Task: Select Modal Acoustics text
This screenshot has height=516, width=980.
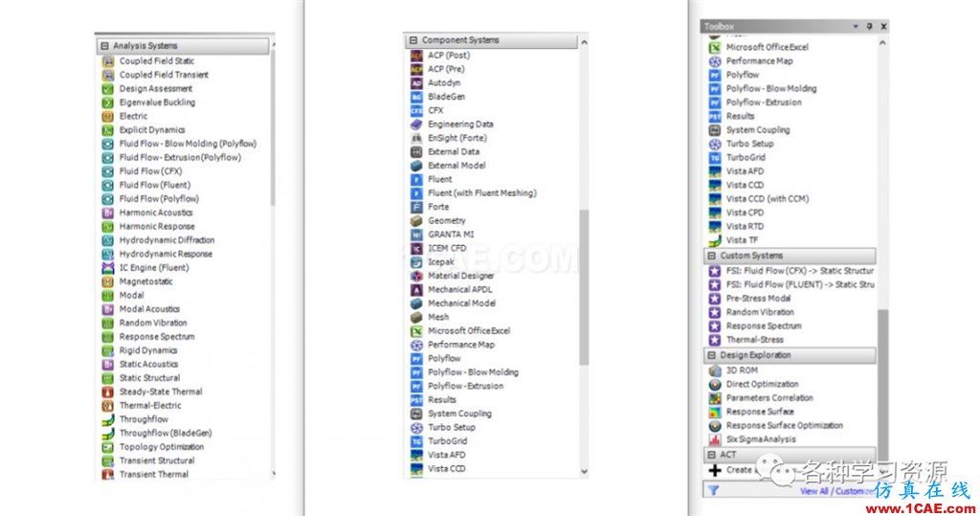Action: (x=149, y=309)
